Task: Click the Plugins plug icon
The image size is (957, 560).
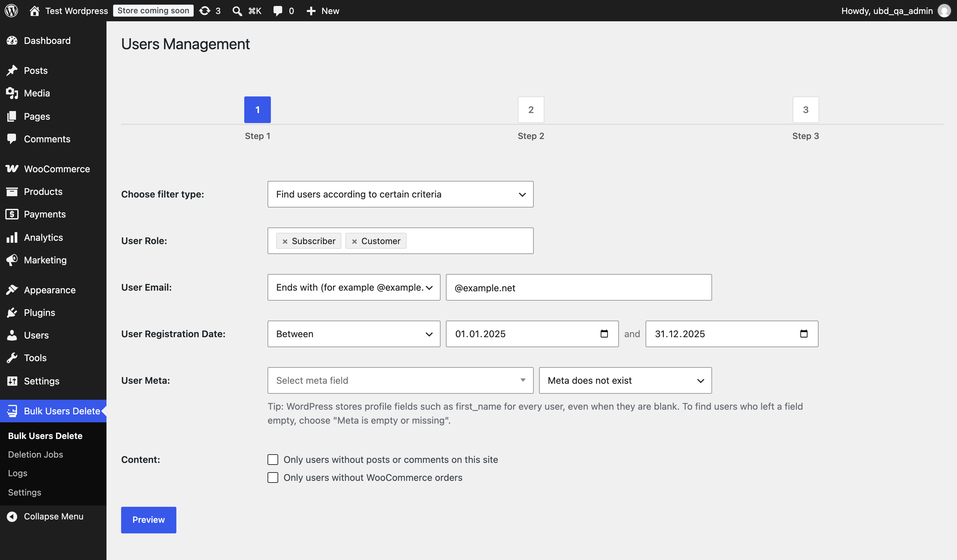Action: (12, 313)
